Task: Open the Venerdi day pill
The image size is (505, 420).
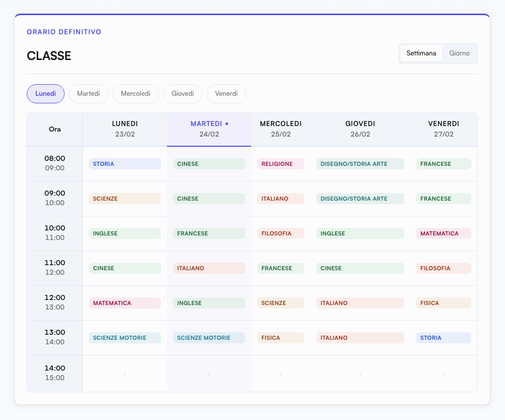Action: [226, 94]
